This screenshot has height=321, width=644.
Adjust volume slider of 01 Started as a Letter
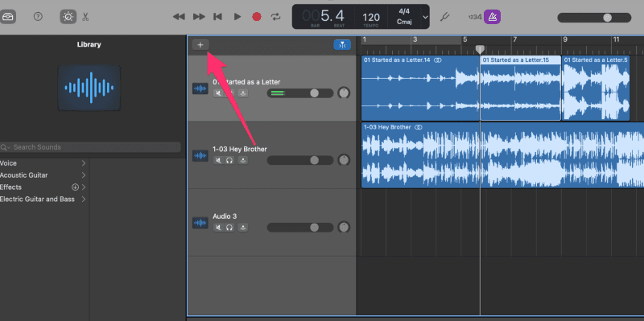(x=300, y=93)
